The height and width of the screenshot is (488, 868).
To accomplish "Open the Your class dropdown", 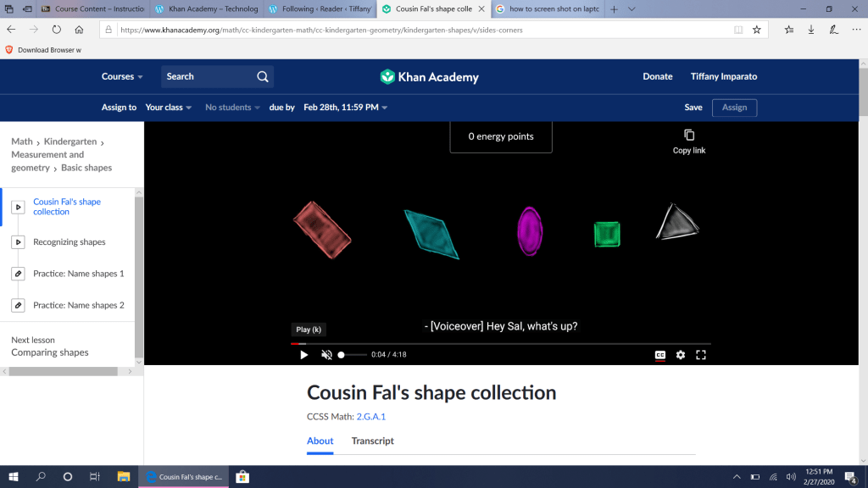I will coord(169,108).
